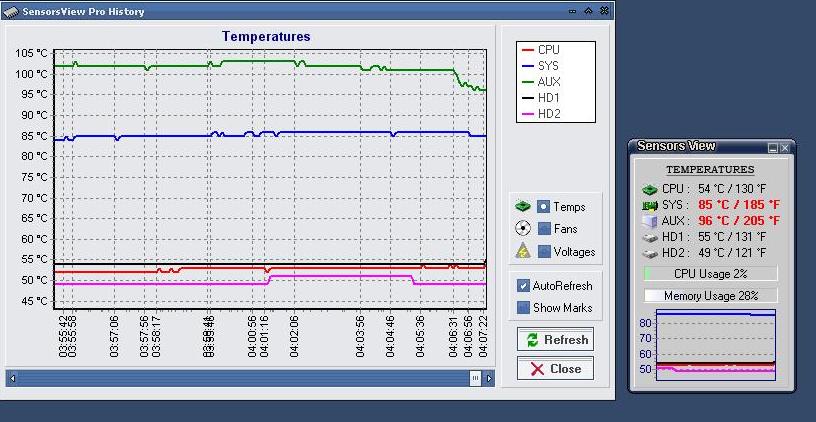Click the Memory Usage 28% bar

click(x=711, y=296)
